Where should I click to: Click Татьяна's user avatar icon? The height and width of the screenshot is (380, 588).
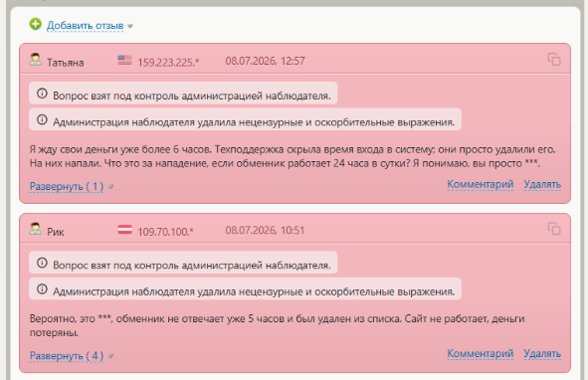36,60
